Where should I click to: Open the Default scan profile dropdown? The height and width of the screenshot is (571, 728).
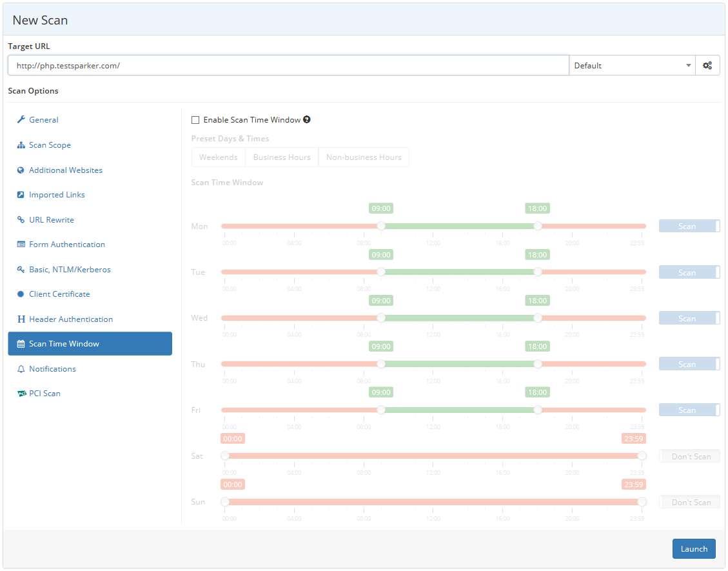click(x=631, y=65)
